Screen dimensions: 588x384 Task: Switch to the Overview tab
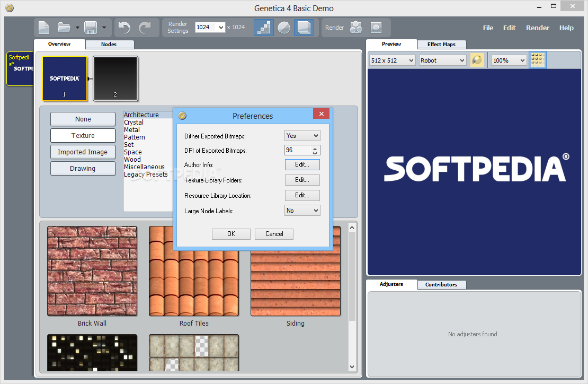tap(59, 44)
